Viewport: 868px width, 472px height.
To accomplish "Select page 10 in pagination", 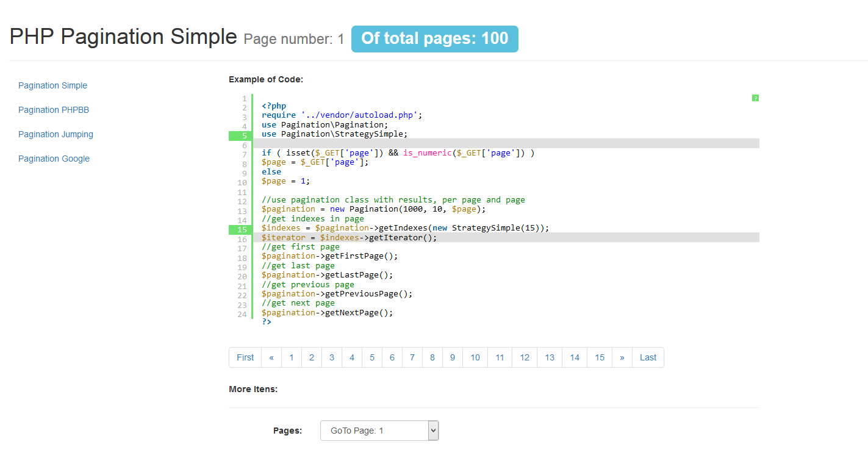I will point(475,357).
